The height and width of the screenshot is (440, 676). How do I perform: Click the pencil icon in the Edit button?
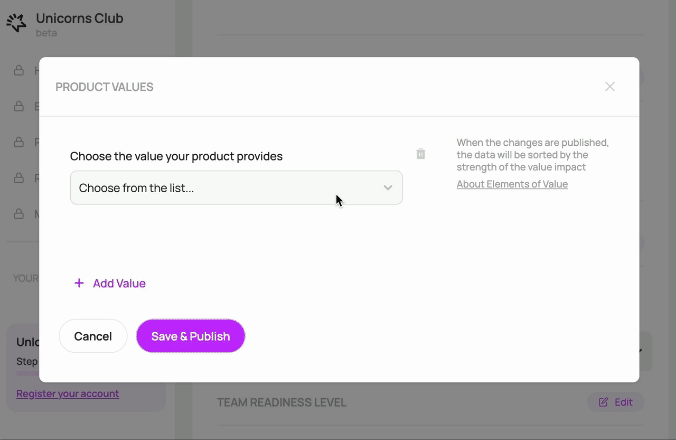(603, 402)
